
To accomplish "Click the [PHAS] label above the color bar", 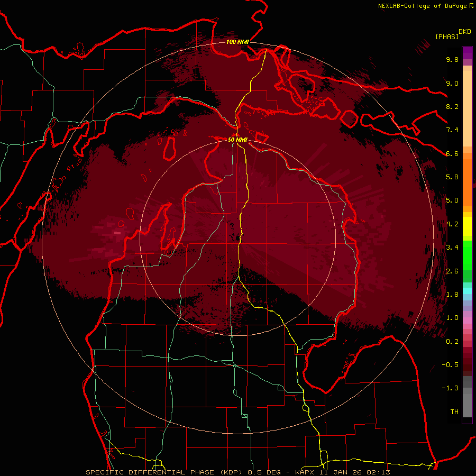I will click(447, 36).
